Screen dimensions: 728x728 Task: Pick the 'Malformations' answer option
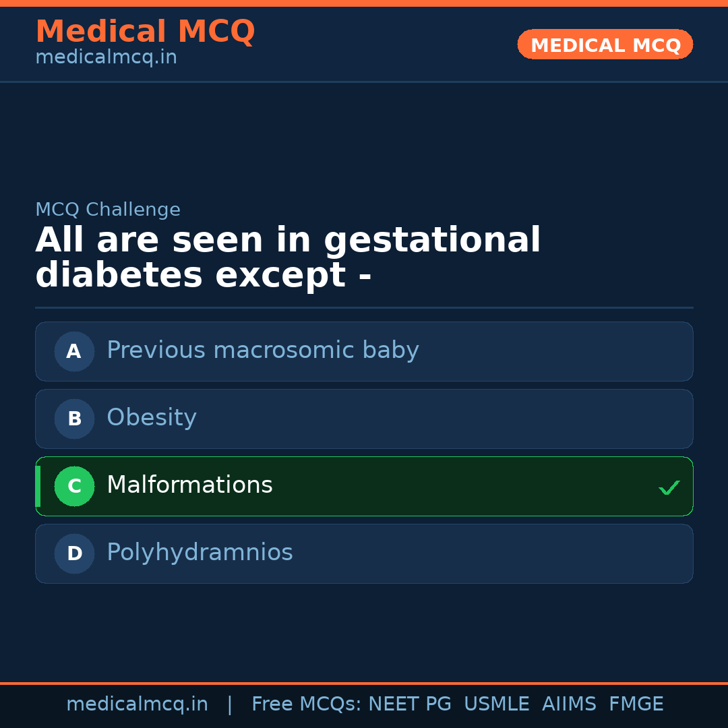coord(189,485)
